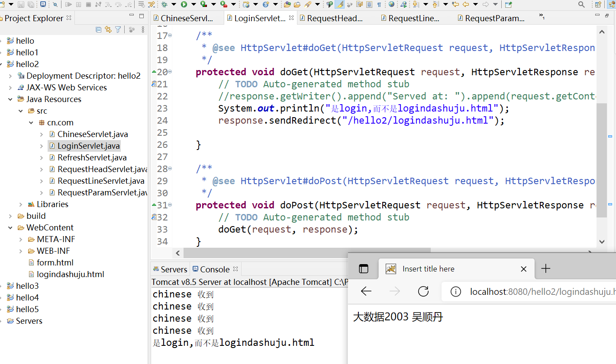The width and height of the screenshot is (616, 364).
Task: Select form.html in Project Explorer
Action: (55, 262)
